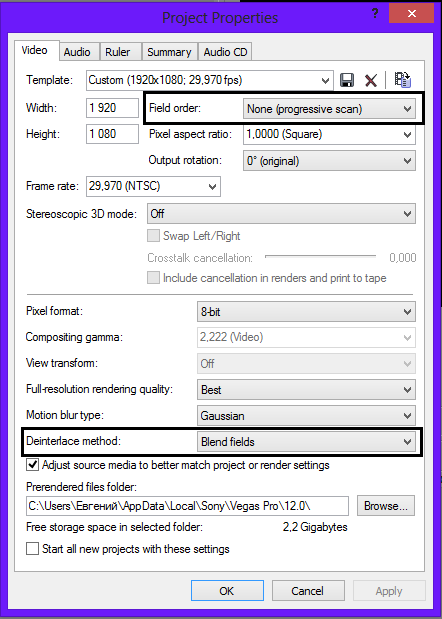Click the Width input field
This screenshot has height=619, width=442.
tap(112, 108)
